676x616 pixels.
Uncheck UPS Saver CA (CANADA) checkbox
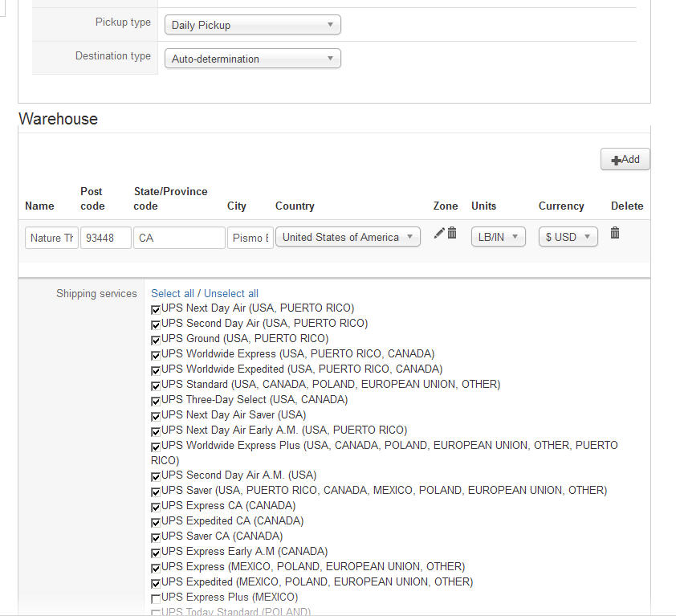(x=156, y=537)
